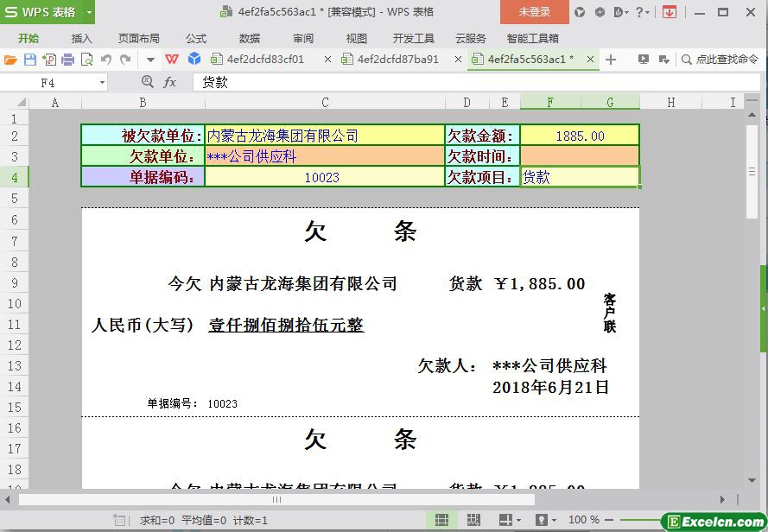Click the Select All corner triangle
This screenshot has width=768, height=532.
tap(21, 103)
